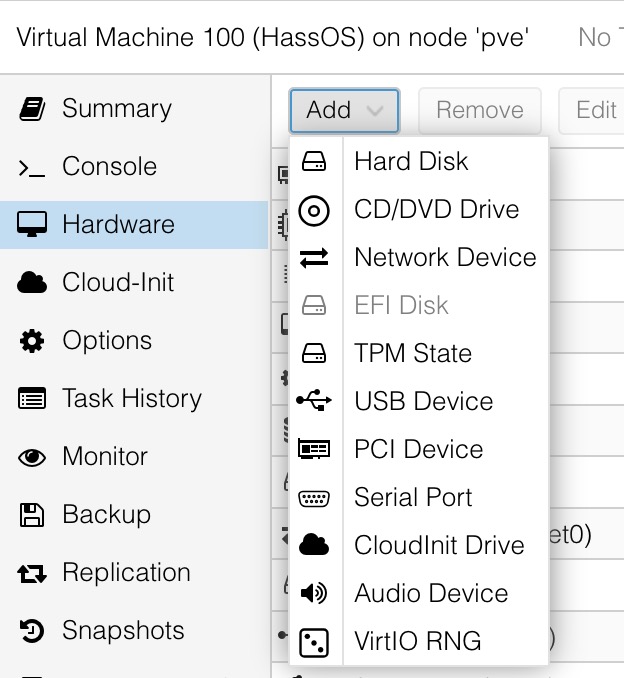Select the Hardware section
Viewport: 624px width, 678px height.
[134, 225]
